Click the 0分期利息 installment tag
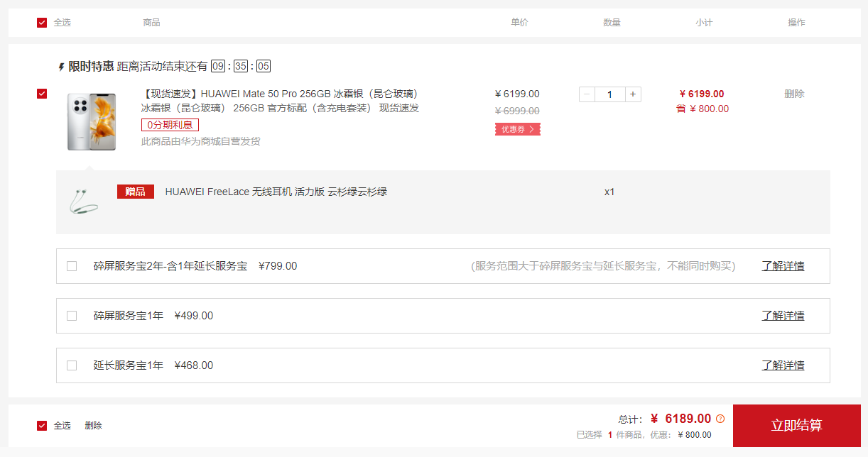This screenshot has width=868, height=457. (x=170, y=125)
